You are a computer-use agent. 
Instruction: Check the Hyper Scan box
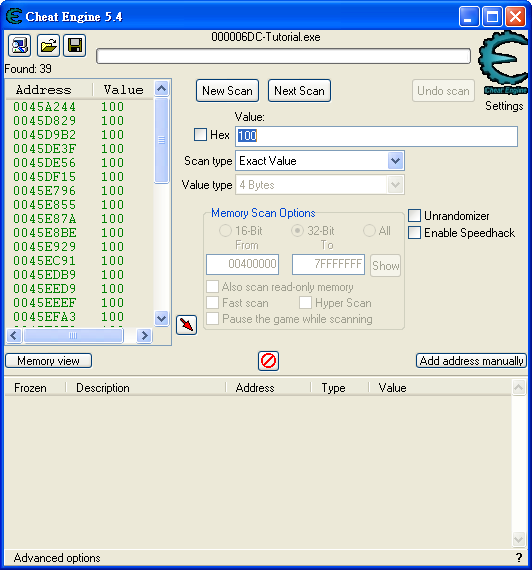point(305,302)
